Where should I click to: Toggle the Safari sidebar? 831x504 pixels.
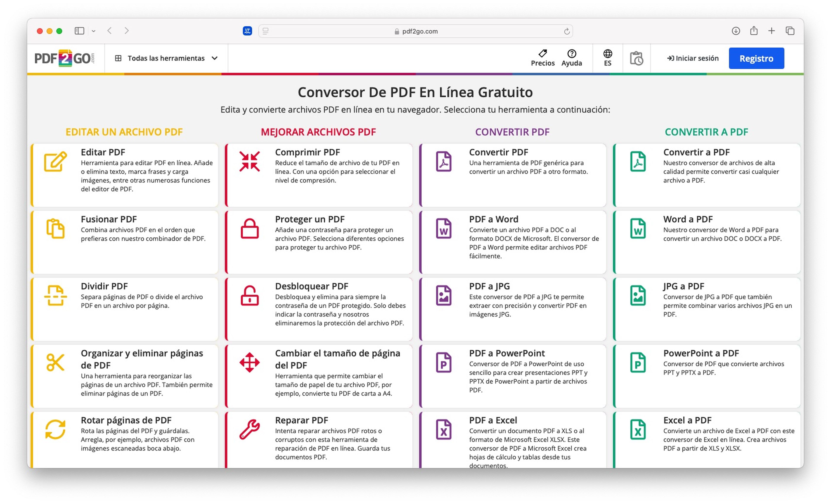pyautogui.click(x=79, y=31)
